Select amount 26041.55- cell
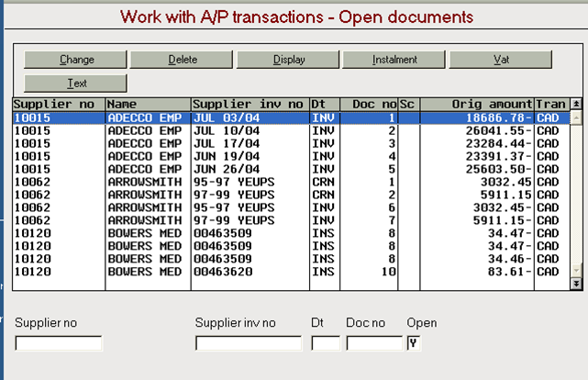The height and width of the screenshot is (380, 588). [499, 131]
